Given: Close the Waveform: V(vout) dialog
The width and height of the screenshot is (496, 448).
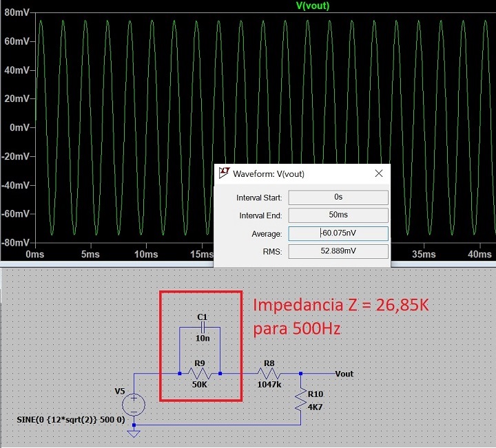Looking at the screenshot, I should (379, 173).
